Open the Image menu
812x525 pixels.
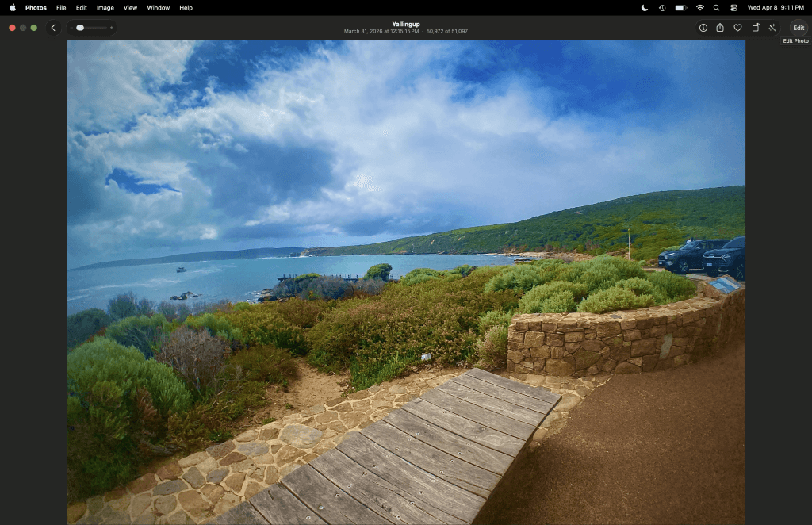pyautogui.click(x=105, y=7)
